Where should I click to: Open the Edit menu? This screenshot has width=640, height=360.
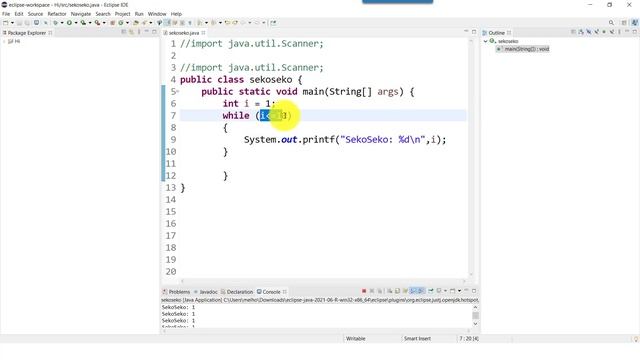tap(19, 14)
